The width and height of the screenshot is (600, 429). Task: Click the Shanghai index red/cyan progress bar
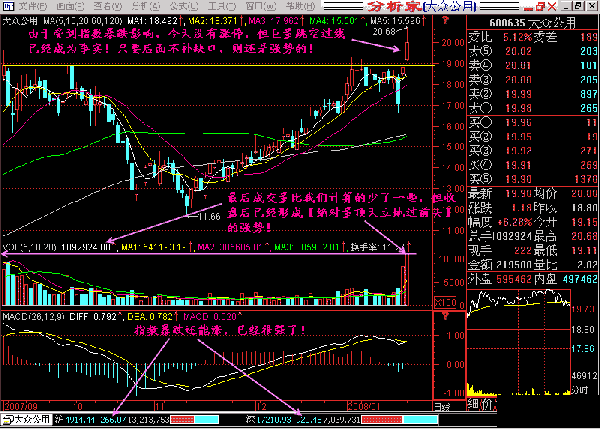188,421
